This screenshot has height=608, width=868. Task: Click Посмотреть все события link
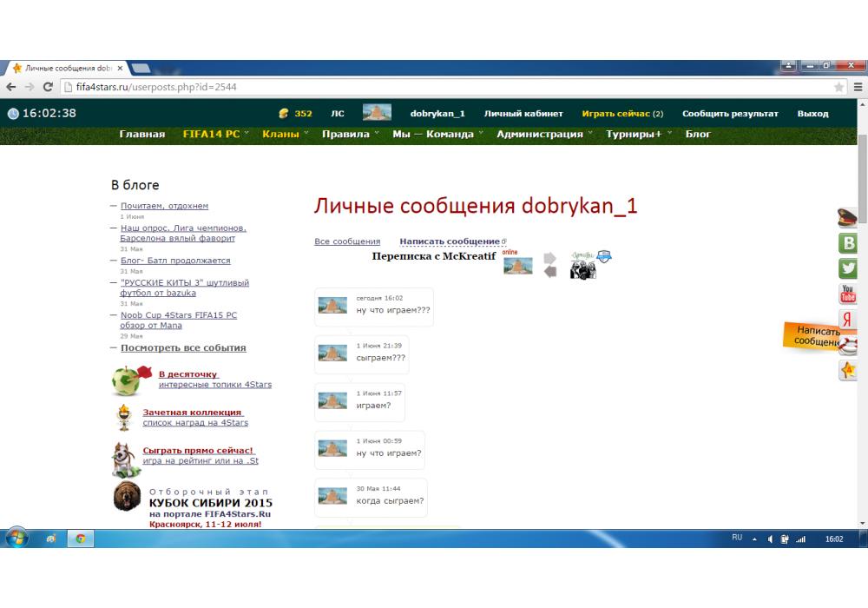183,347
